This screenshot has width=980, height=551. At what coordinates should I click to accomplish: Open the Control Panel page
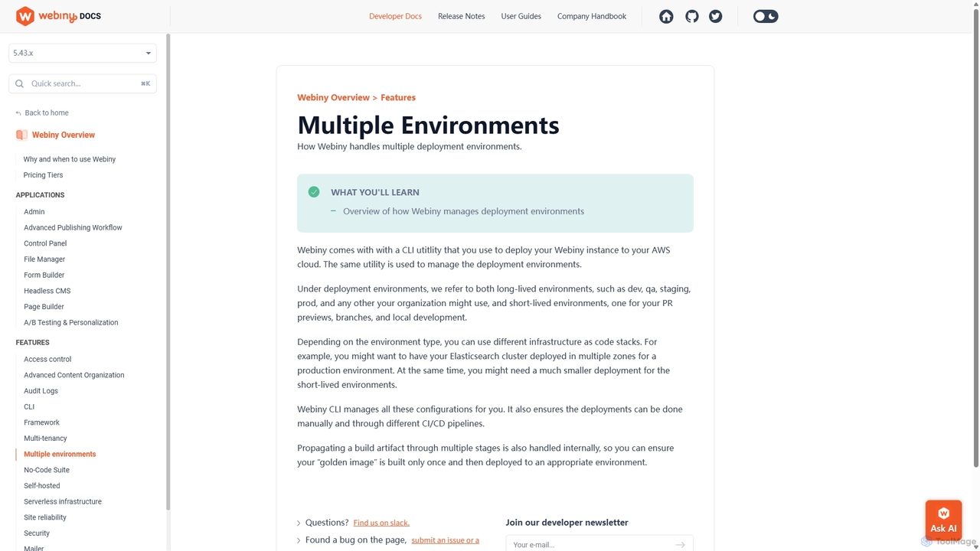coord(45,243)
